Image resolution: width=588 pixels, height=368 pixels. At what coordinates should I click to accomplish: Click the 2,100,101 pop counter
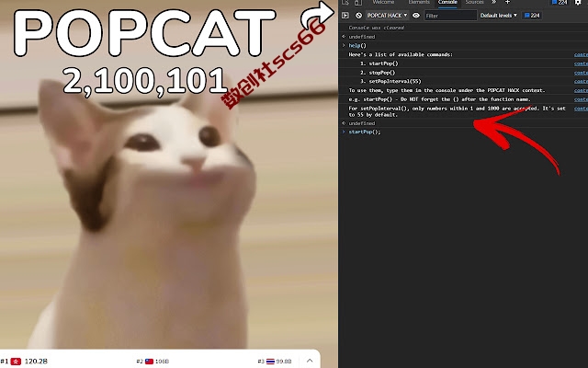point(145,80)
